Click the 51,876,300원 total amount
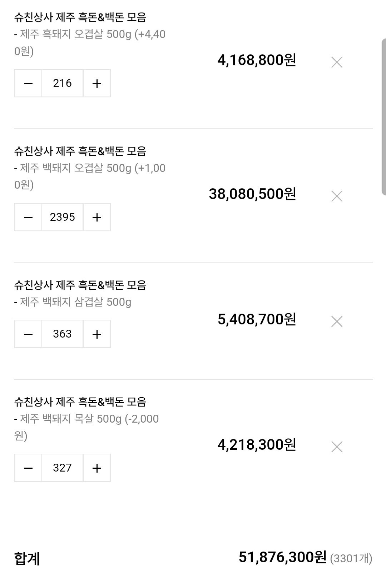 pyautogui.click(x=282, y=557)
